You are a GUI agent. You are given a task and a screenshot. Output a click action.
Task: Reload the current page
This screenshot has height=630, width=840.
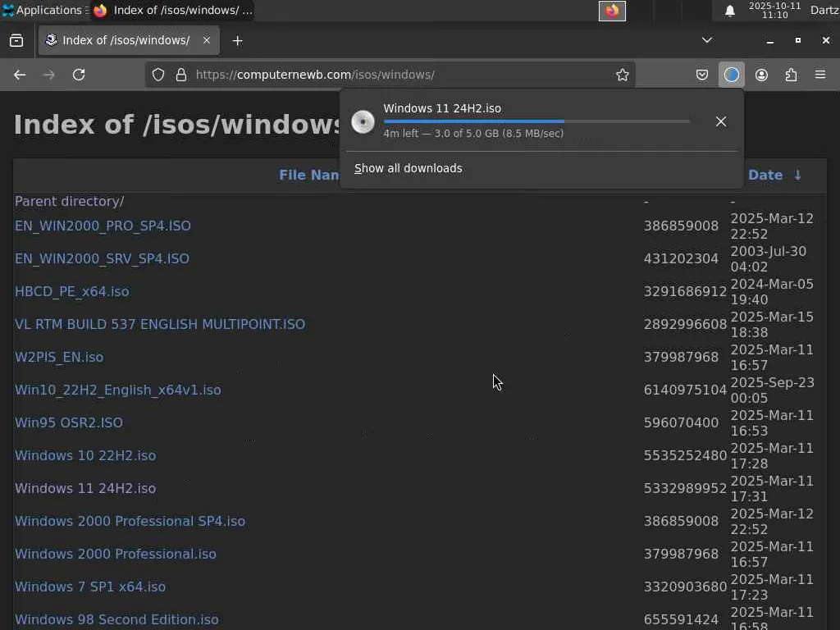[79, 75]
